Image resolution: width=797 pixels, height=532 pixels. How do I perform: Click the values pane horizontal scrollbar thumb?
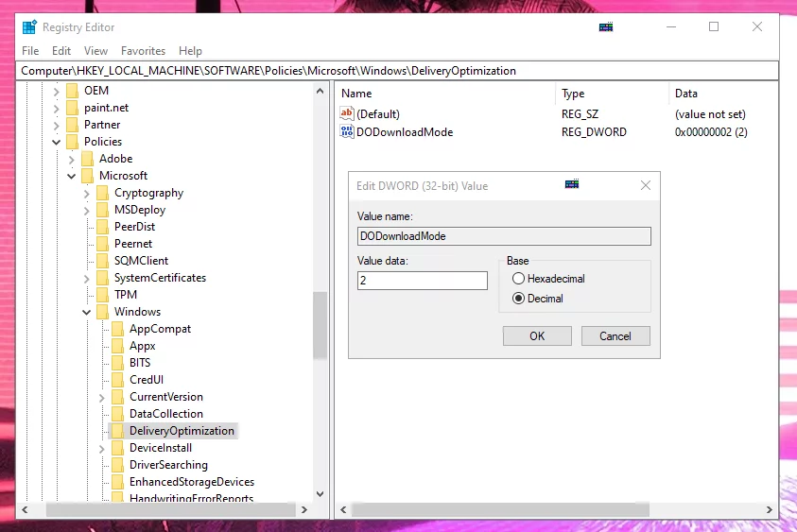(x=500, y=509)
